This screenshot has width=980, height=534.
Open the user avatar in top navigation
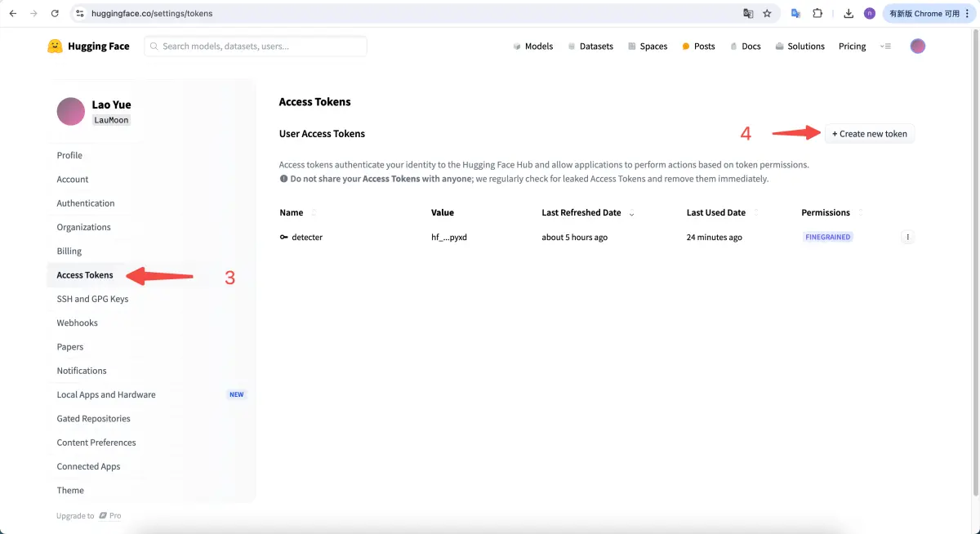[x=918, y=47]
